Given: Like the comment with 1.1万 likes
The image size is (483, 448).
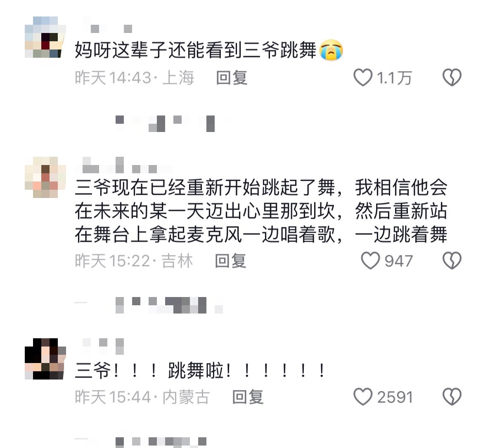Looking at the screenshot, I should [362, 77].
